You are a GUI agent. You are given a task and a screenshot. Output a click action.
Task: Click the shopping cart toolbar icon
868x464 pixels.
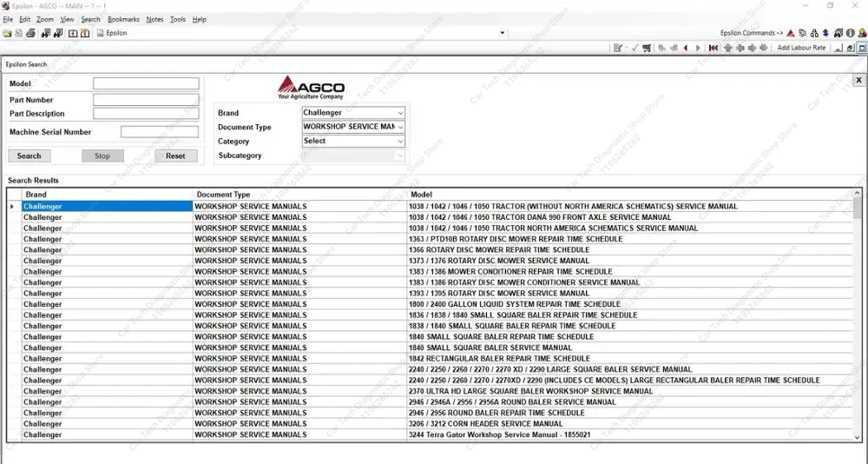pos(646,49)
